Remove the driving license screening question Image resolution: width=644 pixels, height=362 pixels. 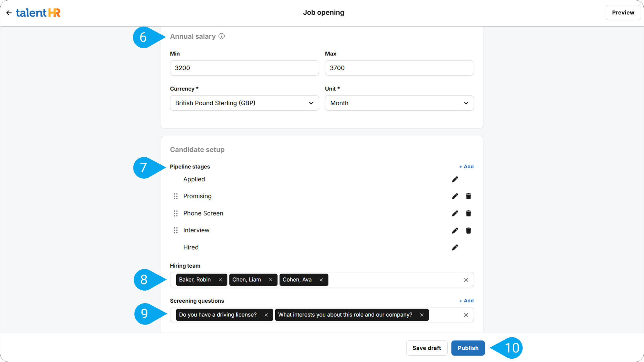tap(266, 315)
